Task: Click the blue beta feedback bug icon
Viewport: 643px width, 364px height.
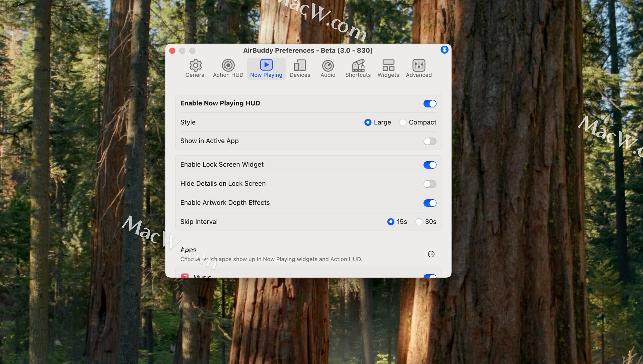Action: coord(444,50)
